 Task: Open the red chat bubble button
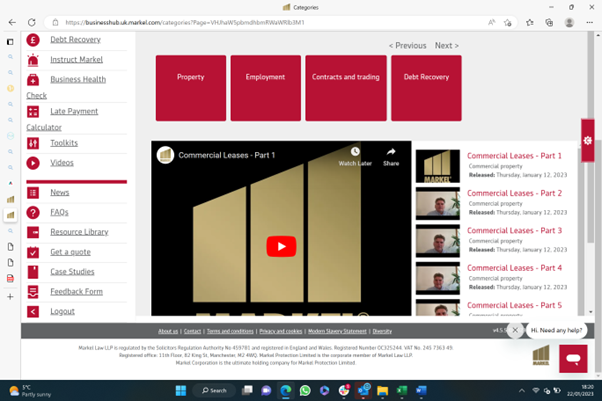[573, 359]
